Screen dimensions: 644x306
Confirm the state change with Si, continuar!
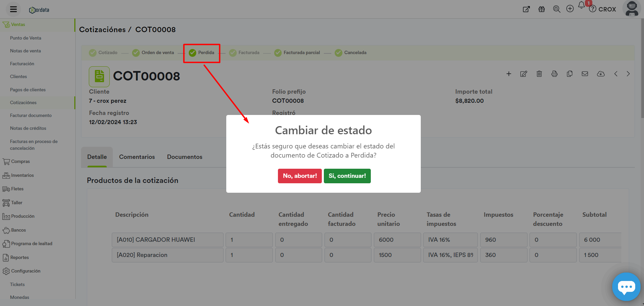coord(347,176)
